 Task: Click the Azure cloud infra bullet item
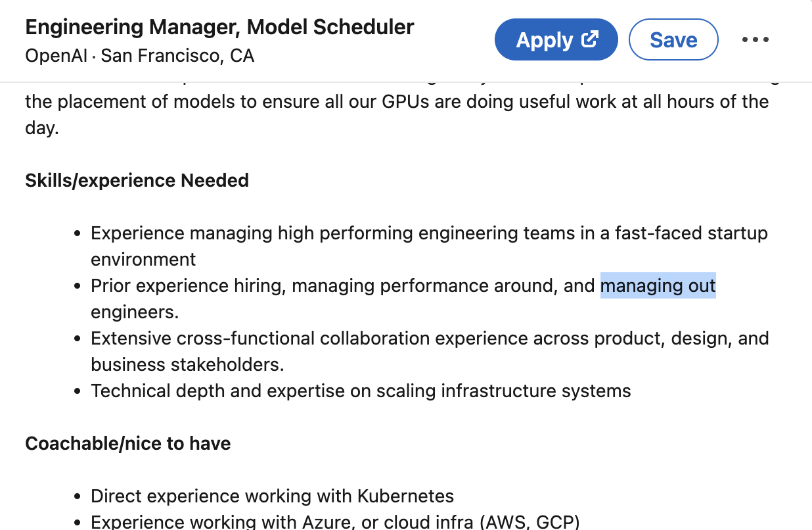point(335,521)
